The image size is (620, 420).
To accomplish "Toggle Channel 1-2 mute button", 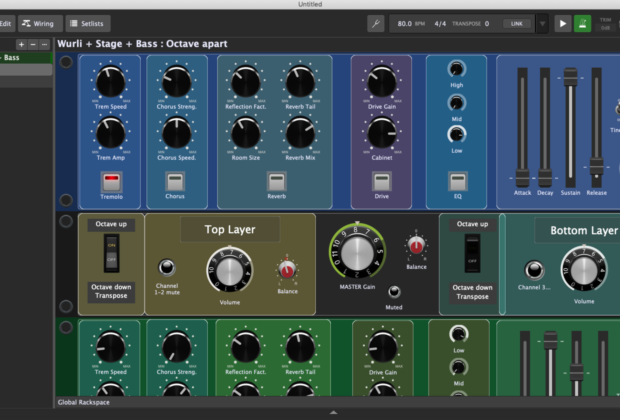I will point(166,267).
